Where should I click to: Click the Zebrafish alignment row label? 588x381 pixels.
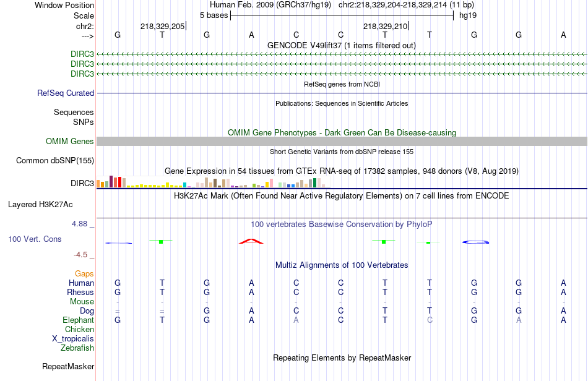tap(77, 348)
